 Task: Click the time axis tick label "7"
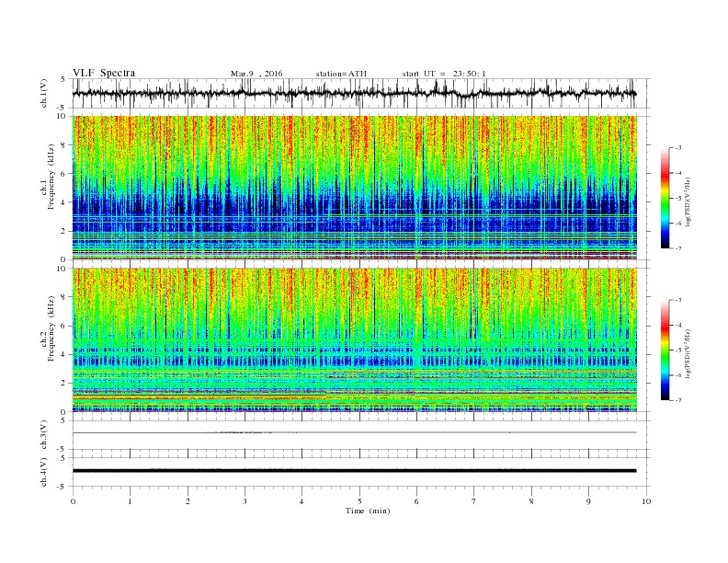[474, 501]
